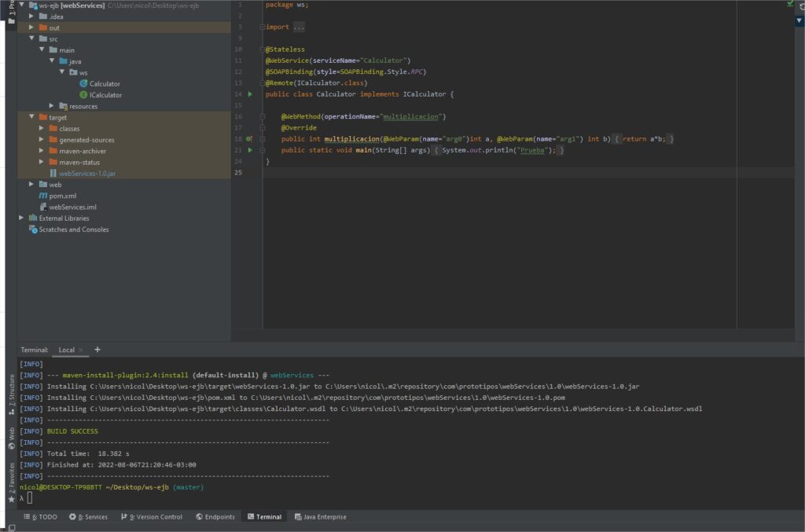The width and height of the screenshot is (805, 532).
Task: Switch to the Version Control tab
Action: point(151,517)
